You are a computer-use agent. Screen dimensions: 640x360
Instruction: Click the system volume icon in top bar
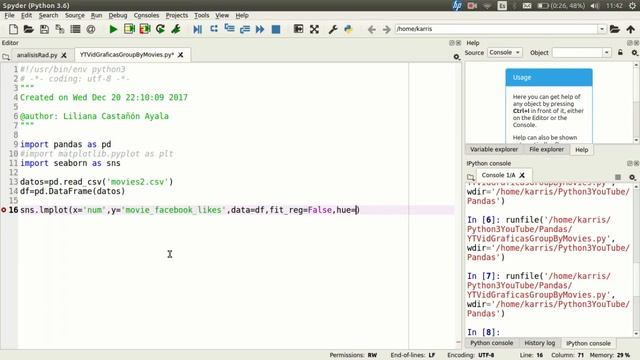[595, 5]
